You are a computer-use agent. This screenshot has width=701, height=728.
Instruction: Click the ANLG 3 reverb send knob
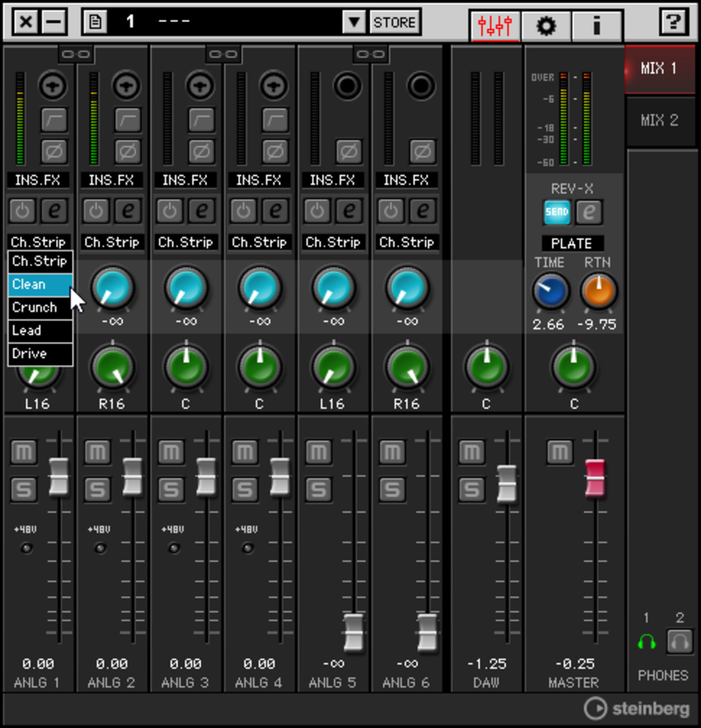point(186,288)
